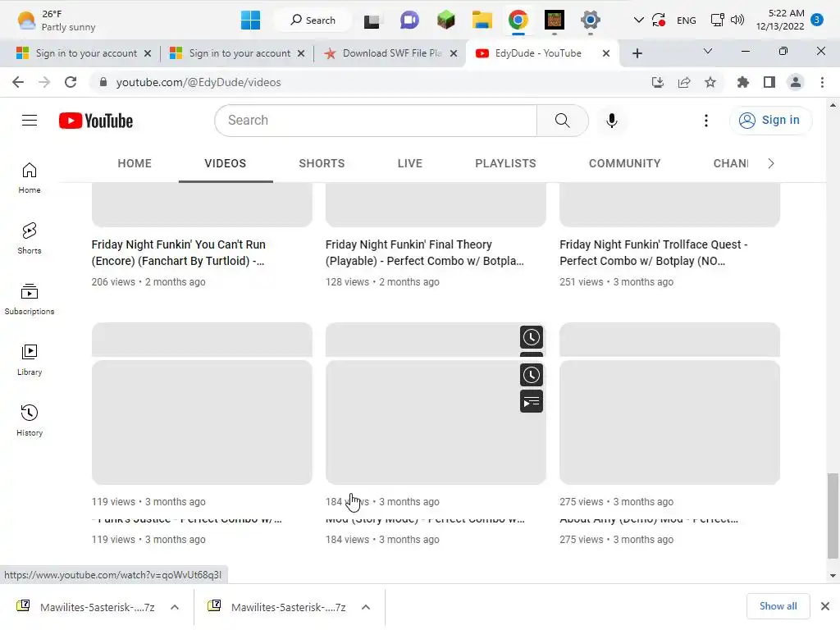Switch to SHORTS tab
The image size is (840, 630).
pos(322,163)
